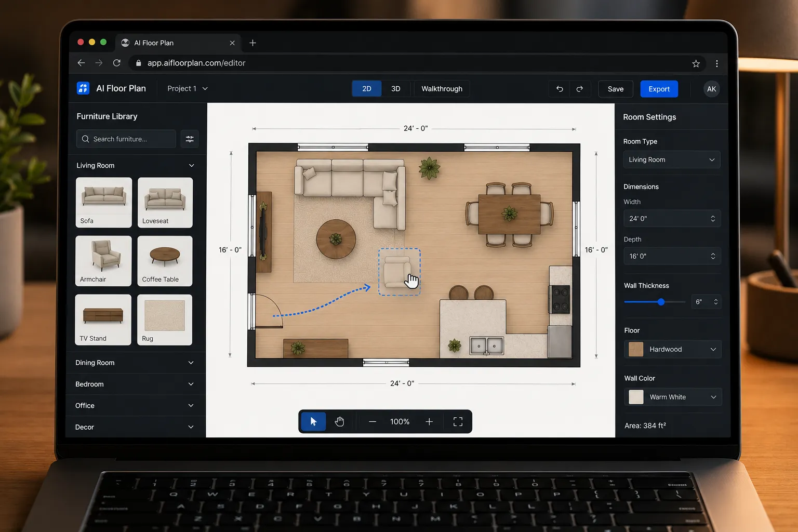Select the AI Floor Plan browser tab
This screenshot has height=532, width=798.
178,43
